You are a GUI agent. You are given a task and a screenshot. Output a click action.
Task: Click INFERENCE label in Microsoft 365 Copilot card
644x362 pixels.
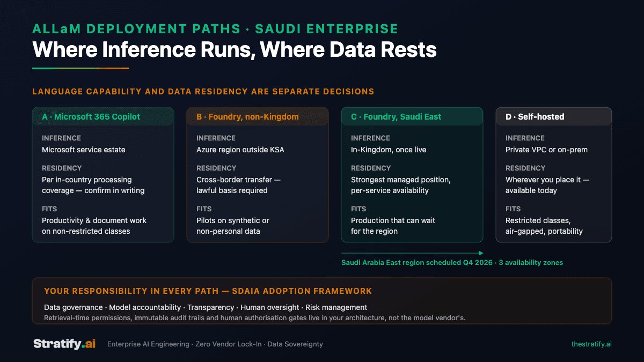point(62,138)
